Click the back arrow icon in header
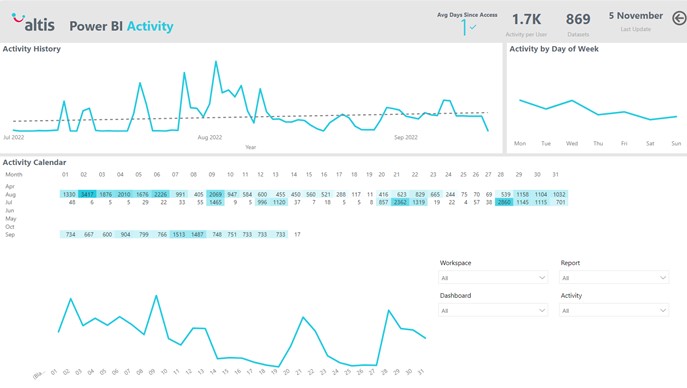This screenshot has width=687, height=388. click(x=679, y=18)
